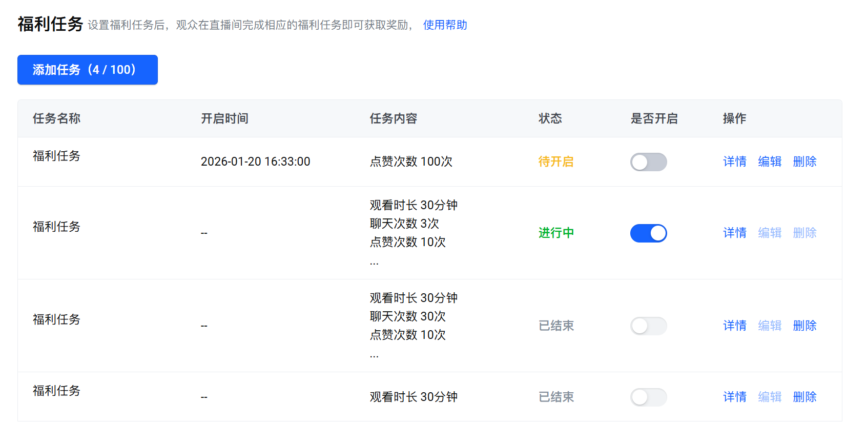Click 编辑 for the 点赞次数 100次 task
The image size is (868, 443).
[769, 162]
